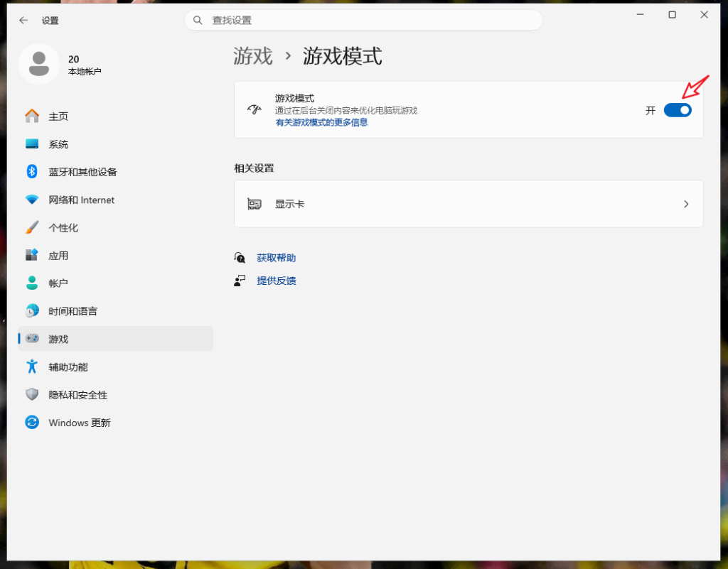The image size is (728, 569).
Task: Click the 相关设置 heading
Action: pos(254,168)
